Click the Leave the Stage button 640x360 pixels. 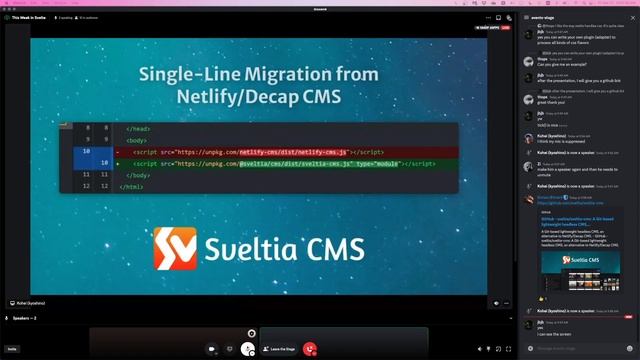pyautogui.click(x=279, y=349)
